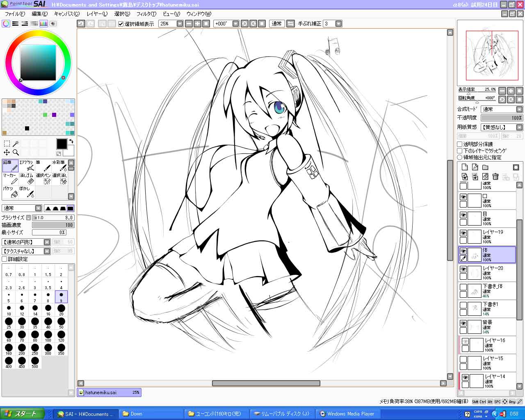
Task: Open the レイヤー menu
Action: 97,14
